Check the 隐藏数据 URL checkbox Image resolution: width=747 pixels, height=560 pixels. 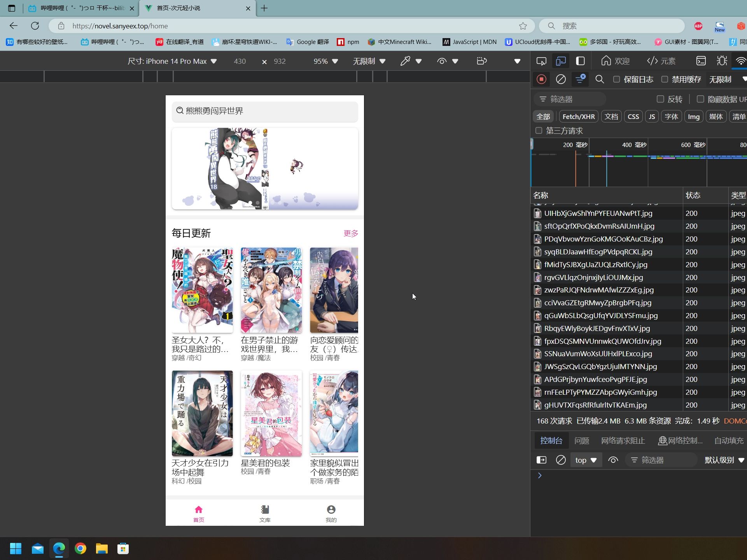coord(700,99)
